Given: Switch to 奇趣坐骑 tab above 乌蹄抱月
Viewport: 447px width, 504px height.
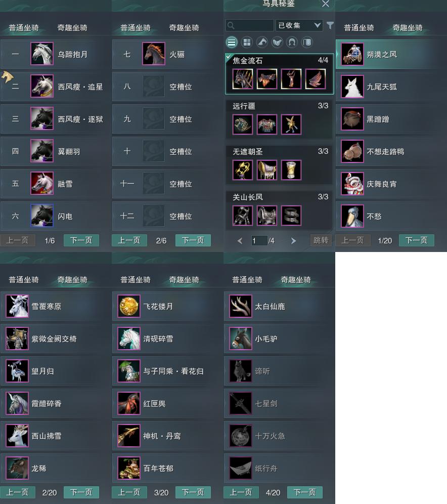Looking at the screenshot, I should pos(72,28).
